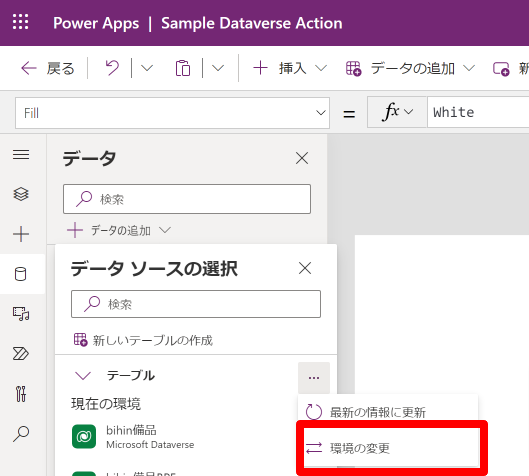Close the データ ソースの選択 flyout

(305, 269)
